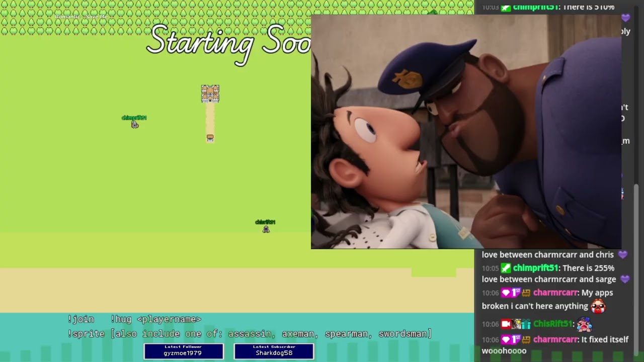This screenshot has width=644, height=362.
Task: Click orange badge on 'It fixed itself' message
Action: pyautogui.click(x=526, y=339)
